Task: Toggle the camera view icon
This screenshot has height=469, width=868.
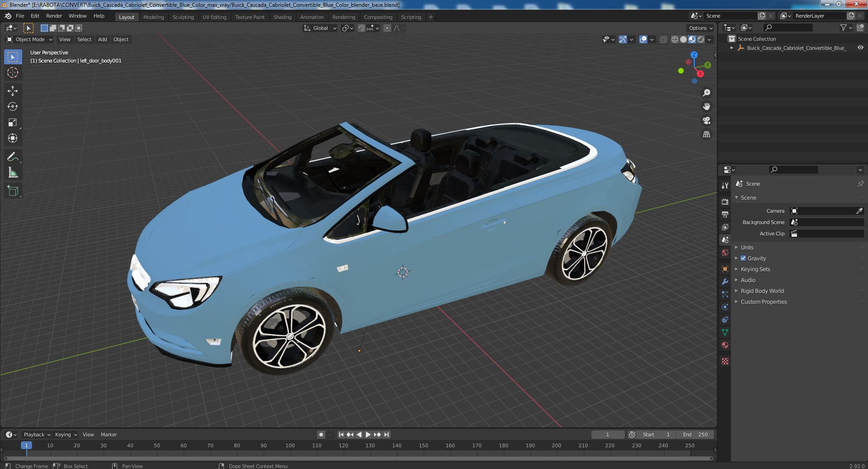Action: (706, 120)
